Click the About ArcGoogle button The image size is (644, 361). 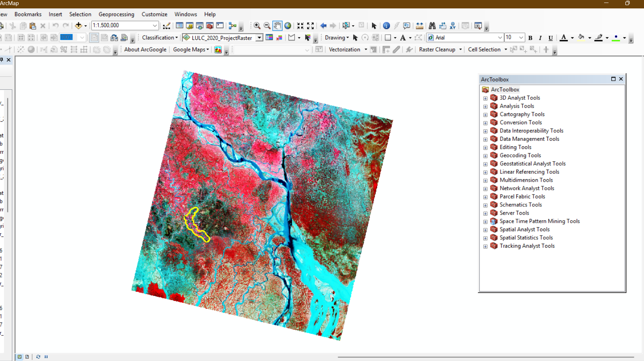tap(145, 49)
